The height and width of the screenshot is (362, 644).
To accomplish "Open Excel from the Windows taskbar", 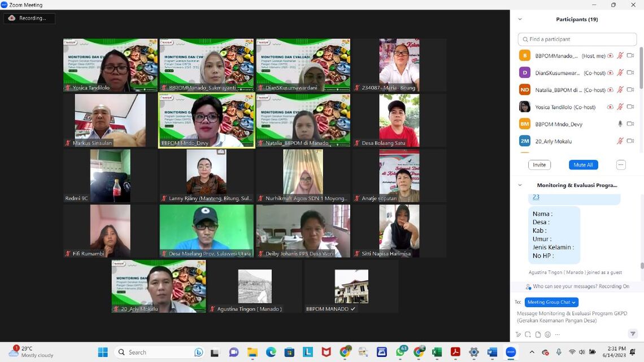I will coord(437,352).
